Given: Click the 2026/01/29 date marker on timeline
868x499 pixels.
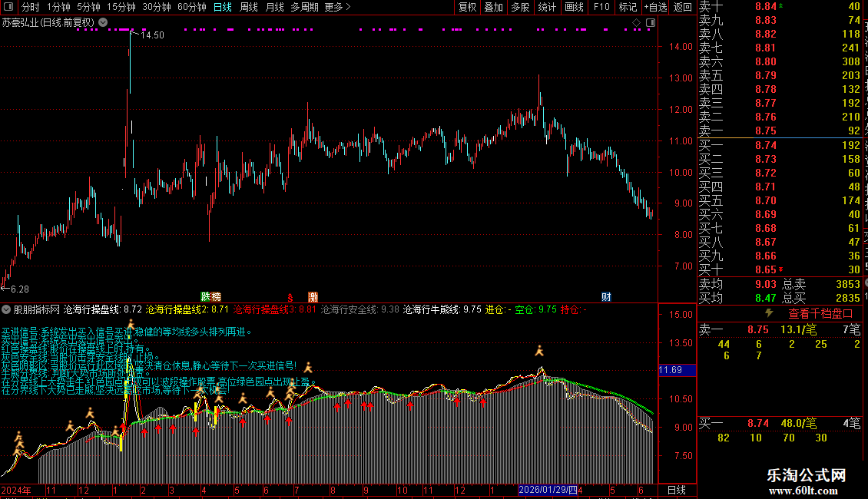Looking at the screenshot, I should click(x=548, y=490).
